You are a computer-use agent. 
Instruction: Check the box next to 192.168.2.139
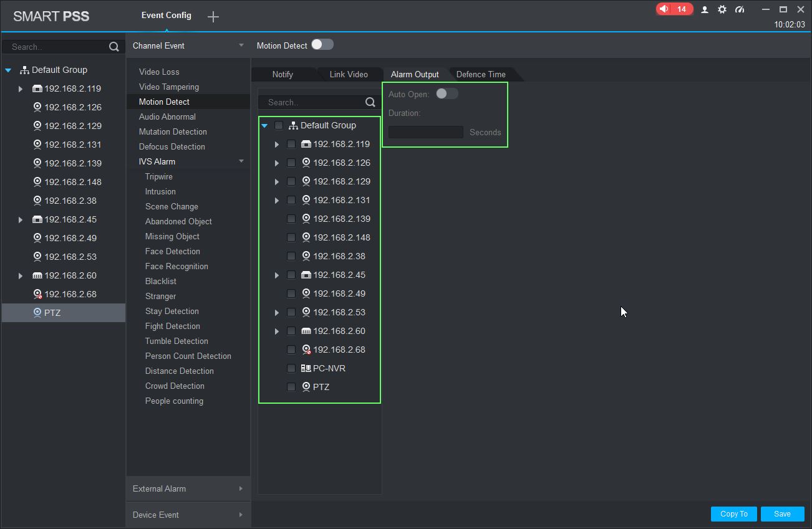(x=291, y=219)
